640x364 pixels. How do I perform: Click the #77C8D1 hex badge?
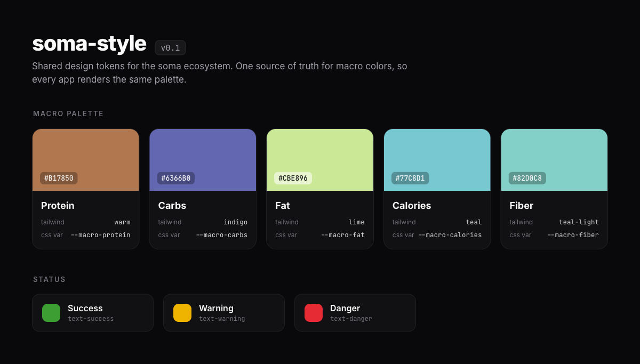pos(410,178)
